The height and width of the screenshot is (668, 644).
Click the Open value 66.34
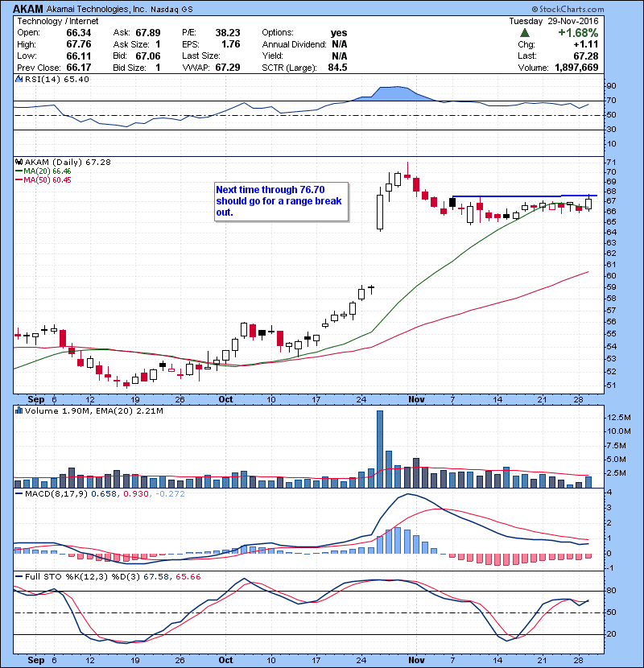click(x=78, y=33)
